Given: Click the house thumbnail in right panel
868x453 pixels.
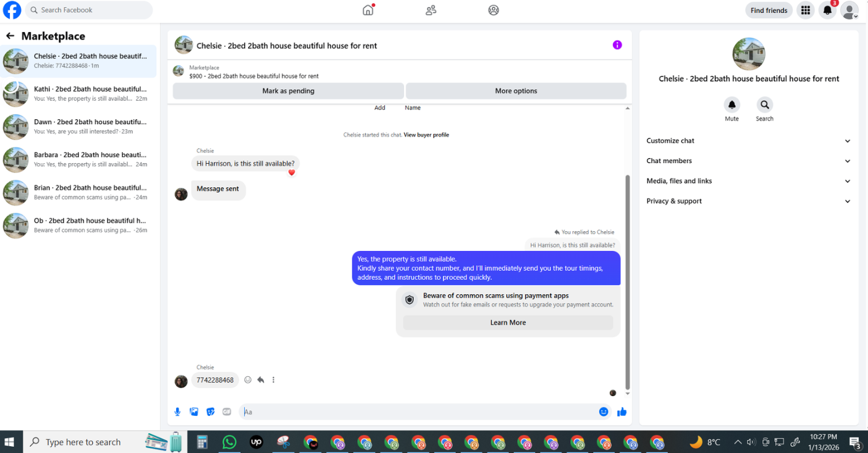Looking at the screenshot, I should (748, 53).
